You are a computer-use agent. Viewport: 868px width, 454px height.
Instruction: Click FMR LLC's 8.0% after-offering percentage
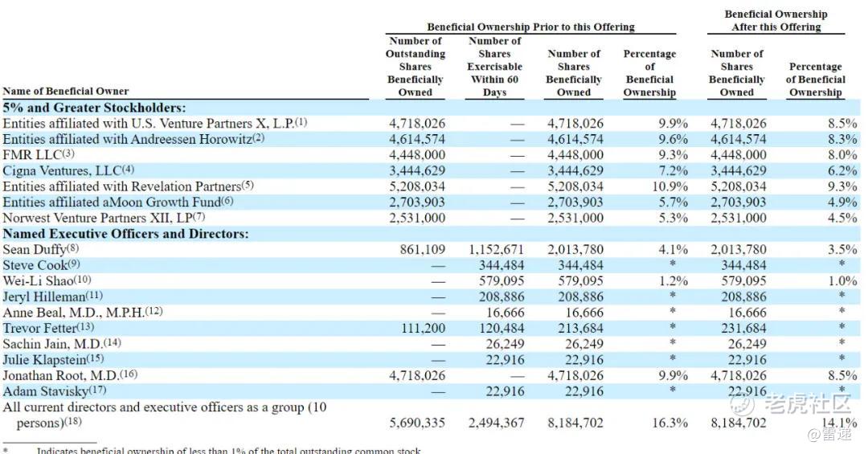[842, 155]
